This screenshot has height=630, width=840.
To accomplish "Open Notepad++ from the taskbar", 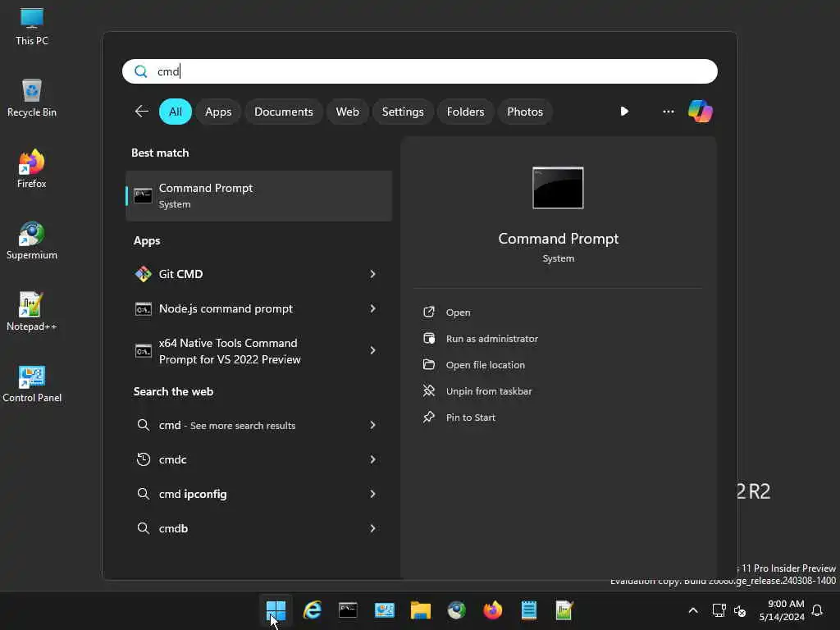I will coord(564,610).
